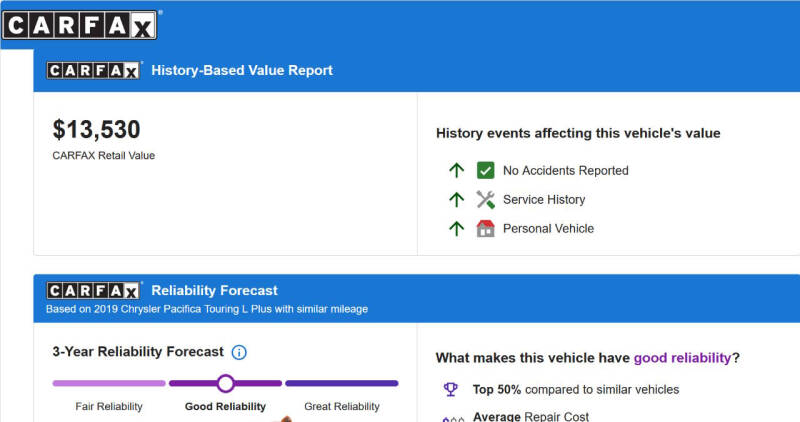Click the 'No Accidents Reported' text

pyautogui.click(x=566, y=170)
